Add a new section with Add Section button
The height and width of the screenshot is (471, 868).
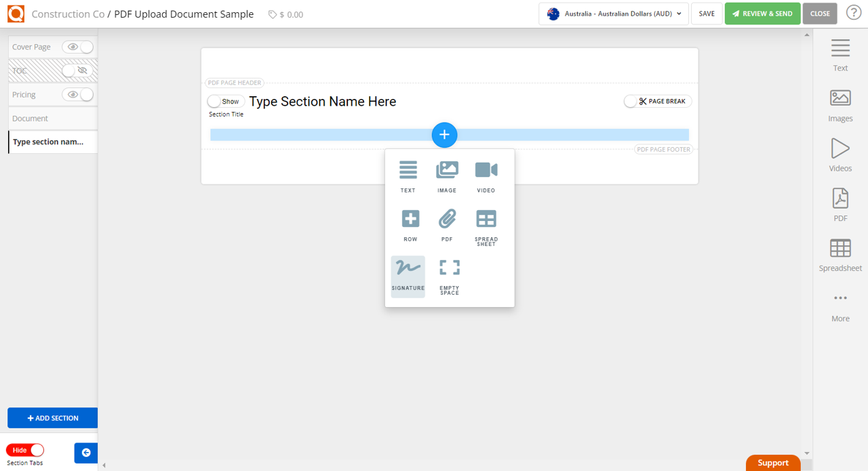point(52,417)
